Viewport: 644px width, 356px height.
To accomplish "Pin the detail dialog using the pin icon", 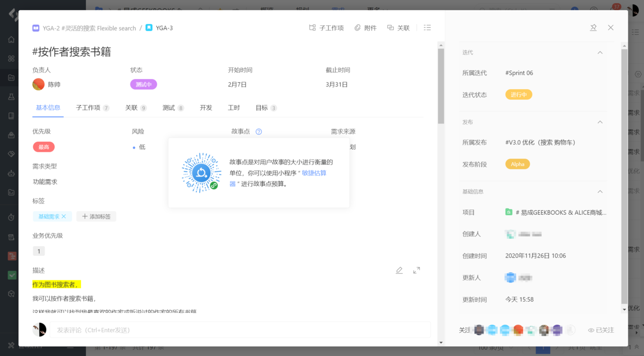I will tap(594, 27).
